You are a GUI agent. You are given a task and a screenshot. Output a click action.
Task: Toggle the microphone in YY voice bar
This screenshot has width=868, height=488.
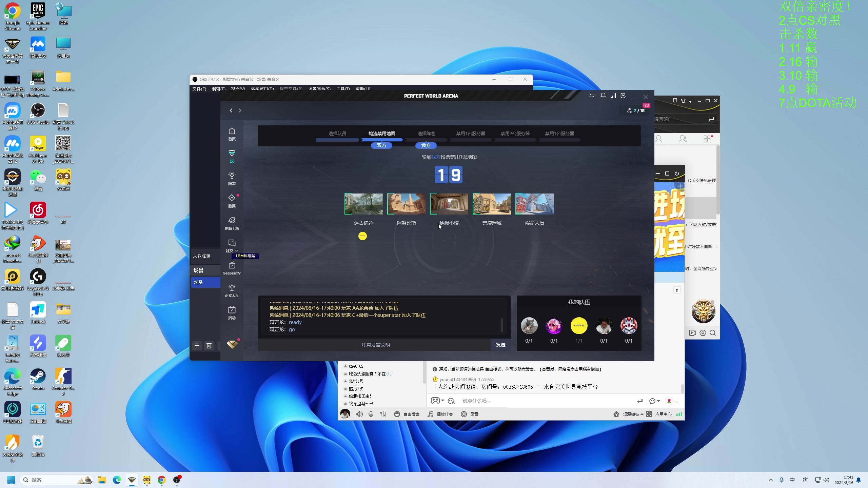[x=371, y=414]
